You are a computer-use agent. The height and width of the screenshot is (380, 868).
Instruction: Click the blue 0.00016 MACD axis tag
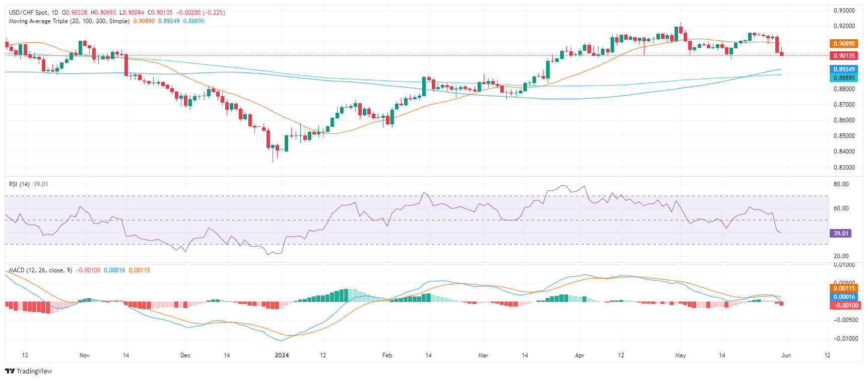coord(843,297)
